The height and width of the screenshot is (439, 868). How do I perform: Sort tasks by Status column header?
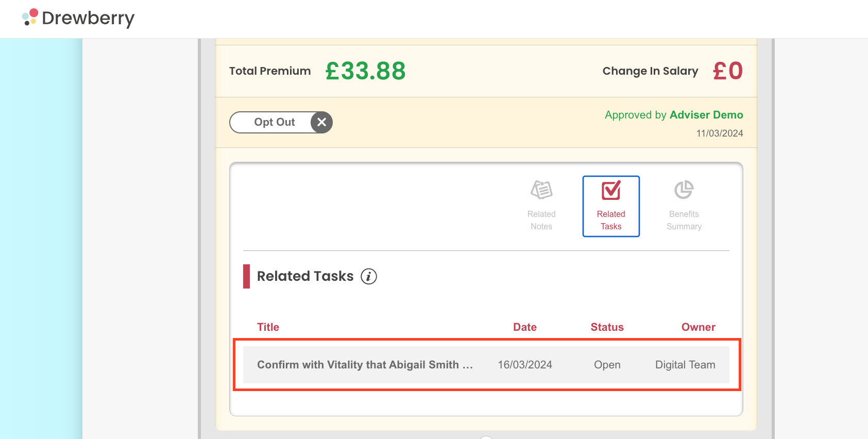point(607,327)
